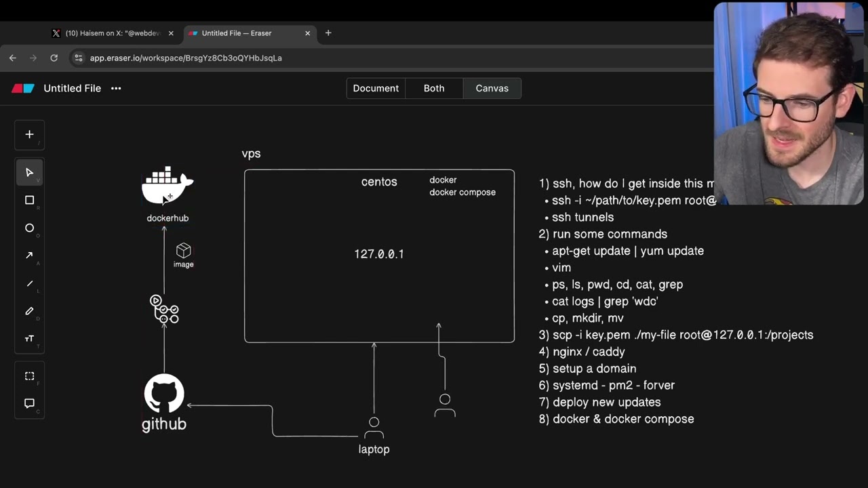
Task: Click the '8) docker & docker compose' line
Action: 616,419
